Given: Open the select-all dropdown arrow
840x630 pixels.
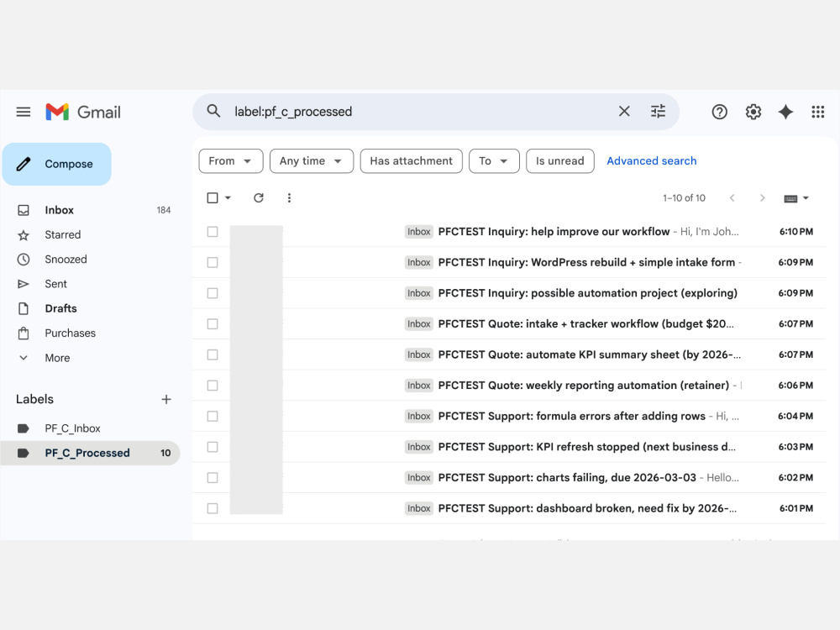Looking at the screenshot, I should pyautogui.click(x=228, y=198).
